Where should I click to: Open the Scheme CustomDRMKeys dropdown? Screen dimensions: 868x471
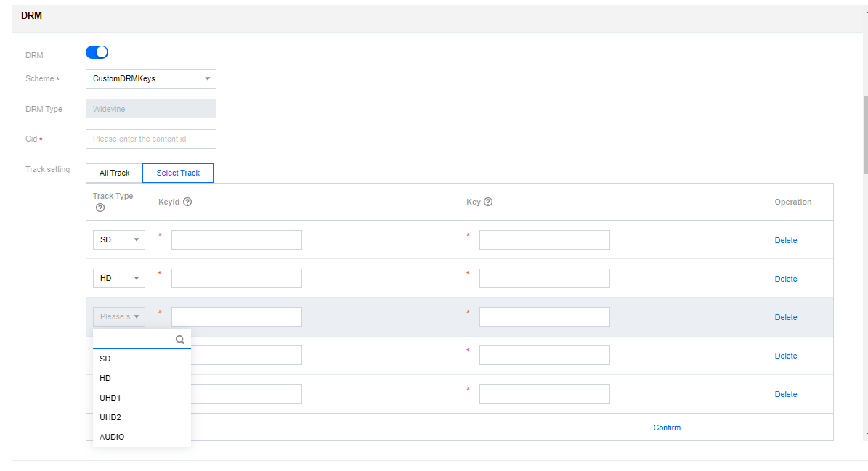coord(150,78)
